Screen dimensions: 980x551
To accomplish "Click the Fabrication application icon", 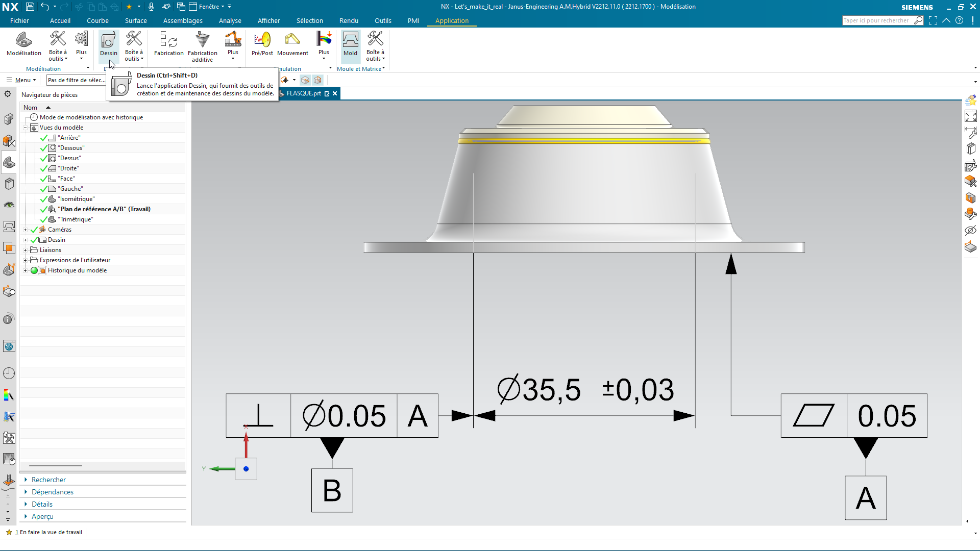I will click(x=168, y=44).
